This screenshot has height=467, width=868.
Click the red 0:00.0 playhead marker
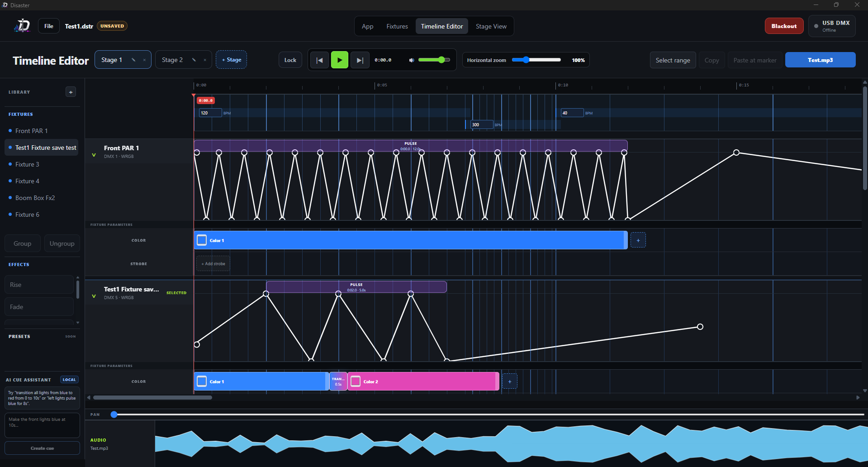point(206,100)
